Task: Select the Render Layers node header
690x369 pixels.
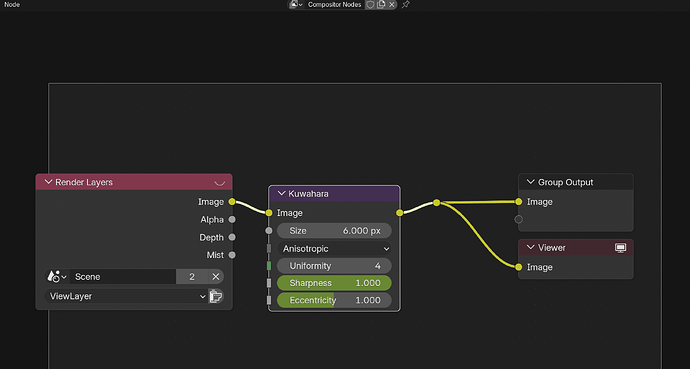Action: point(134,182)
